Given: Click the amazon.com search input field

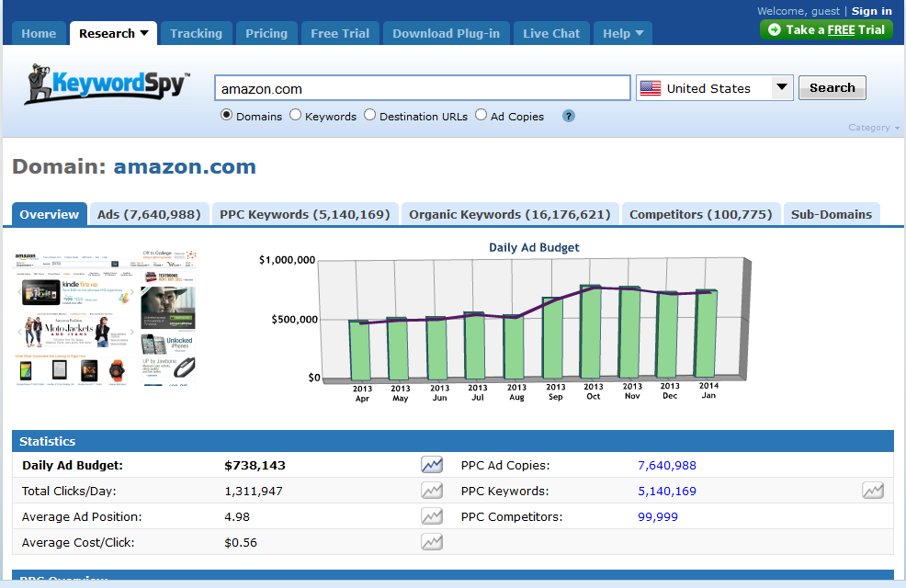Looking at the screenshot, I should click(422, 88).
